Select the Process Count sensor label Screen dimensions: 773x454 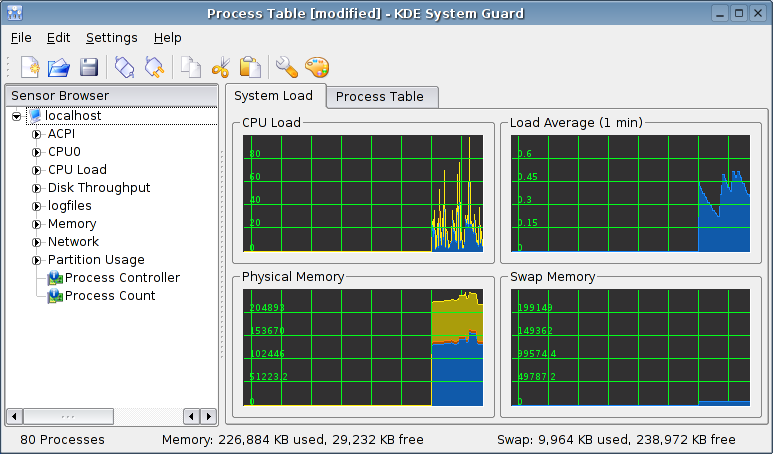coord(110,296)
